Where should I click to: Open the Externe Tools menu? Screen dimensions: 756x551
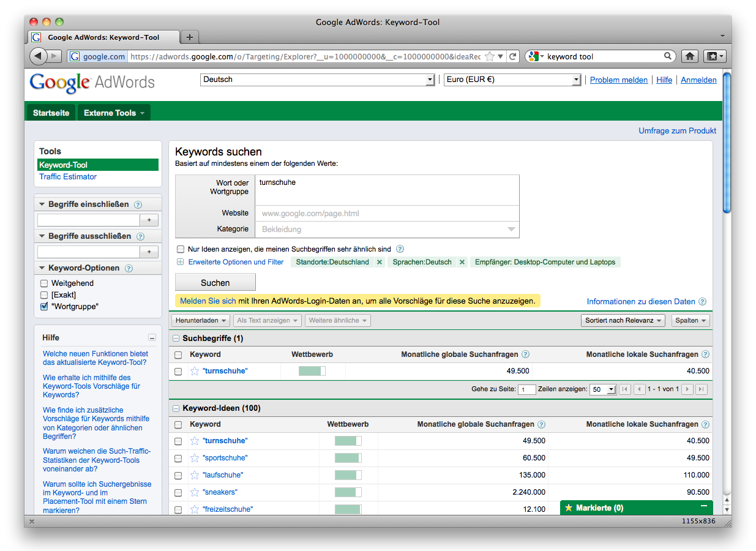(x=114, y=113)
